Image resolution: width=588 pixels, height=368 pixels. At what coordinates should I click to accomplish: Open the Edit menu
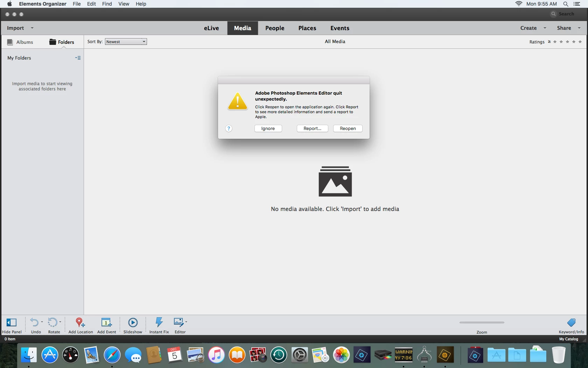click(91, 4)
